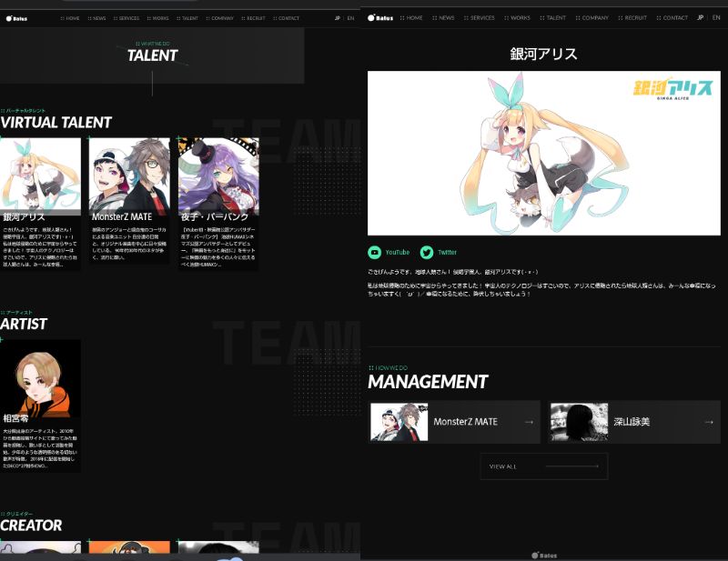Click 相宮零 artist name
728x561 pixels.
tap(15, 418)
